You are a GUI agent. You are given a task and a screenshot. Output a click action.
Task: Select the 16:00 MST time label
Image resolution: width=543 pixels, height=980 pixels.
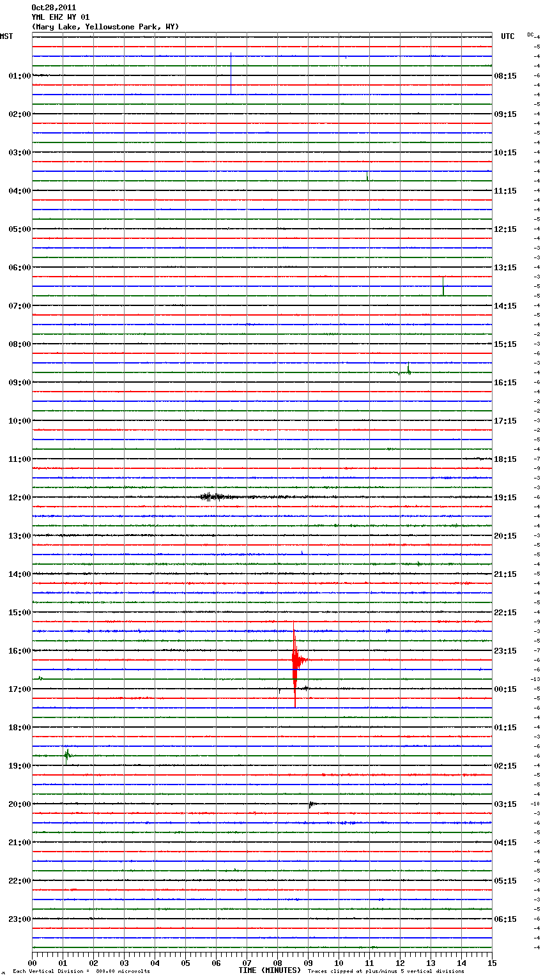pyautogui.click(x=20, y=651)
